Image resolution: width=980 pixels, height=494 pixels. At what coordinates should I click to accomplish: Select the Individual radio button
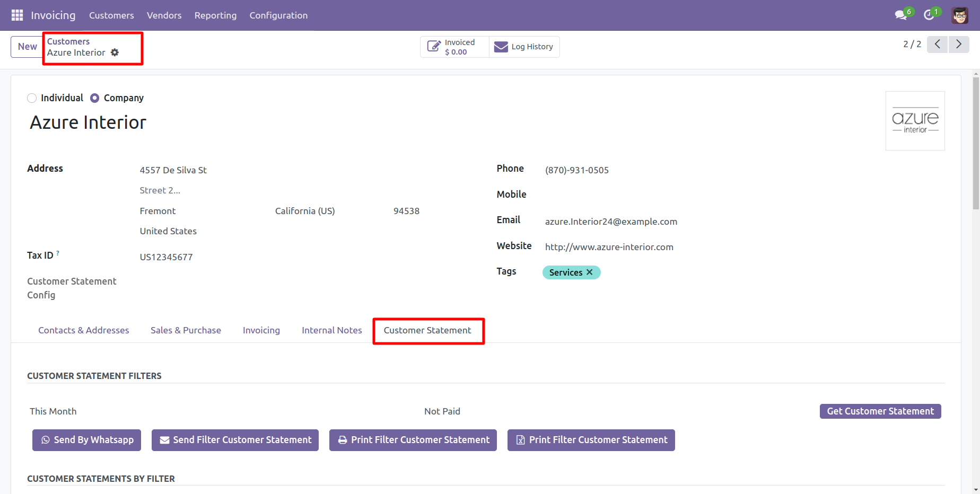pyautogui.click(x=32, y=98)
